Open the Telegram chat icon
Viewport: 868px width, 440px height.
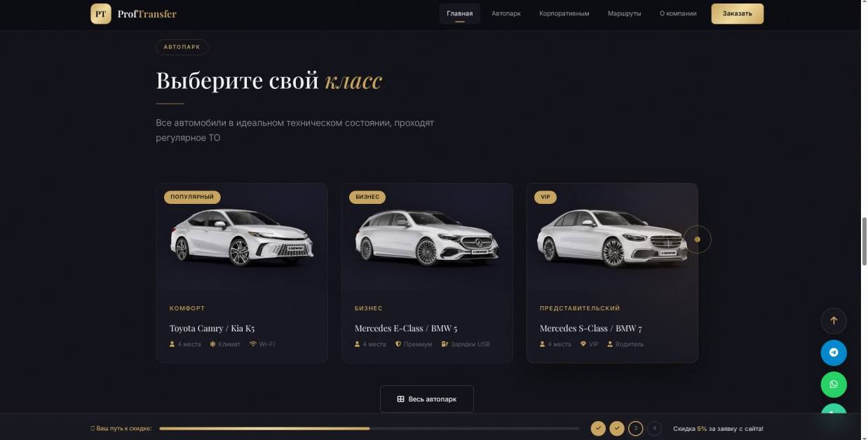coord(834,352)
